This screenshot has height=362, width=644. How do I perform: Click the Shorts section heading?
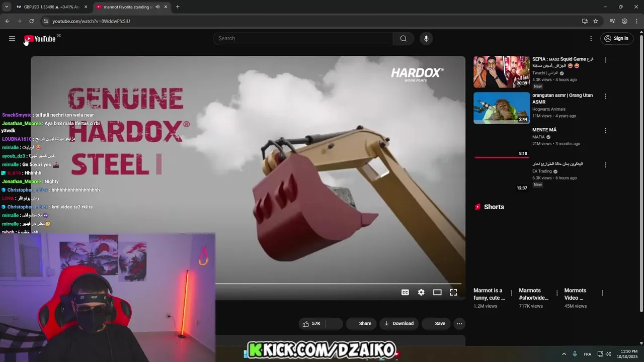pos(494,207)
